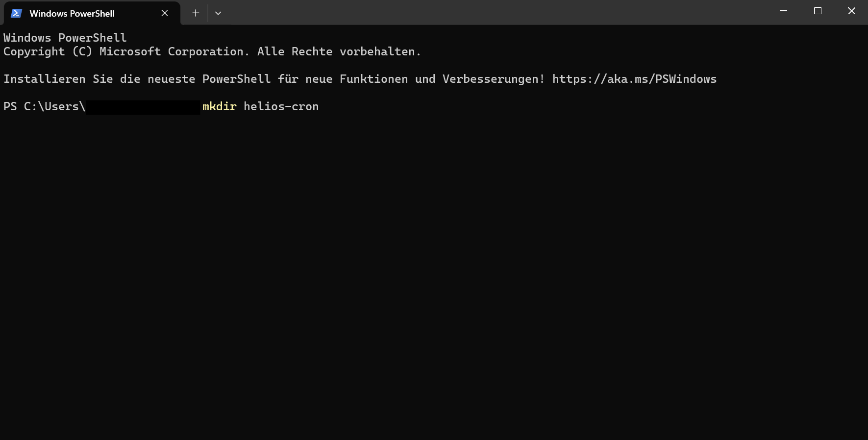
Task: Click the first "Windows PowerShell" output line
Action: [x=65, y=38]
